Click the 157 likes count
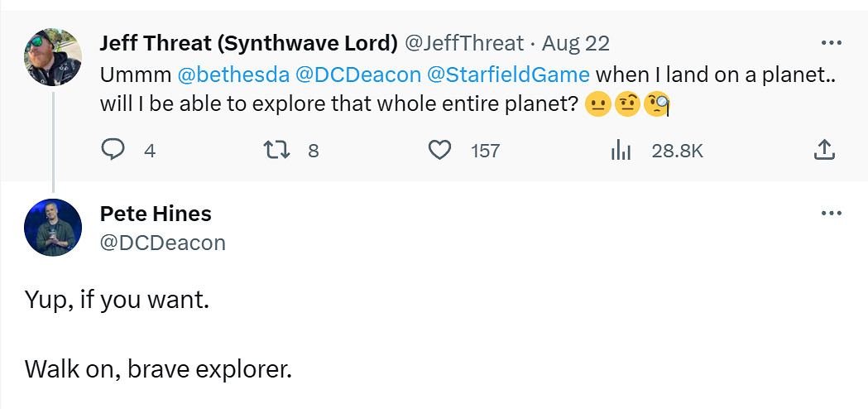Viewport: 868px width, 409px height. (485, 151)
